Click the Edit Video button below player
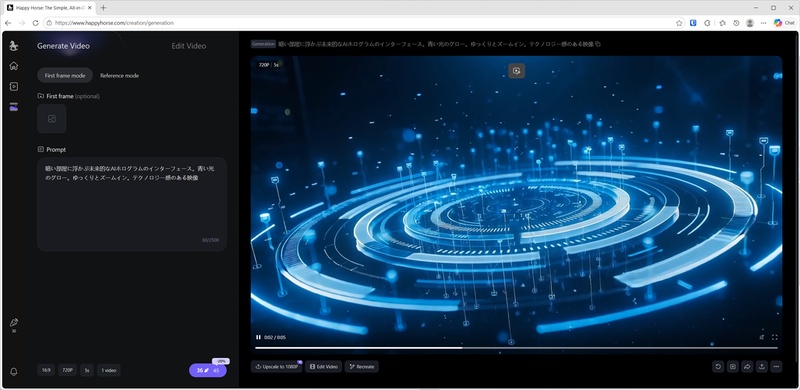800x390 pixels. tap(323, 367)
